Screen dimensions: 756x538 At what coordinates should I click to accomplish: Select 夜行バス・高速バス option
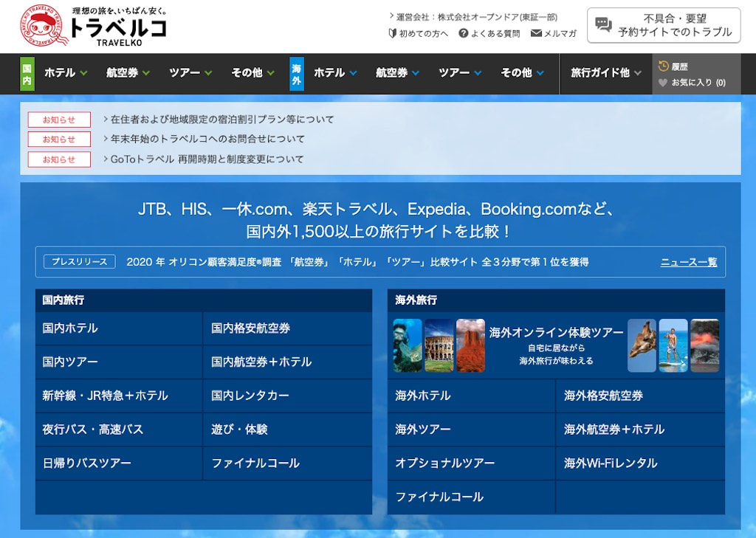pyautogui.click(x=119, y=430)
